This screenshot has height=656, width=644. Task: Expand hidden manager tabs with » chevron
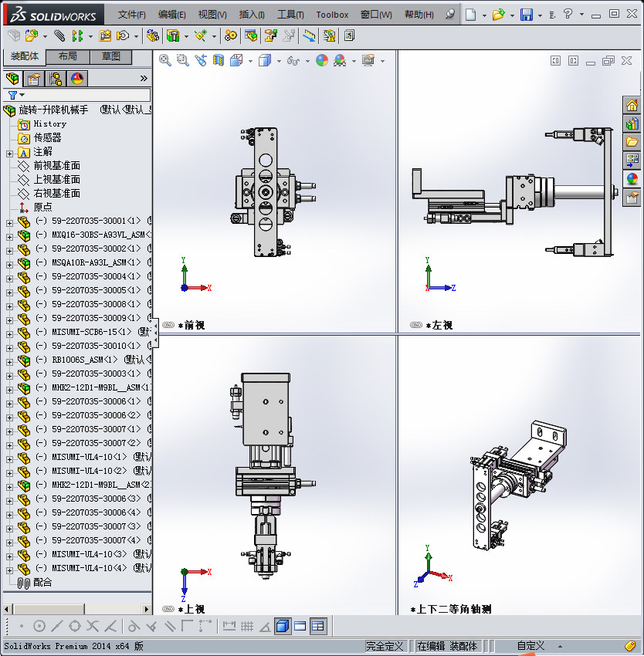(144, 78)
